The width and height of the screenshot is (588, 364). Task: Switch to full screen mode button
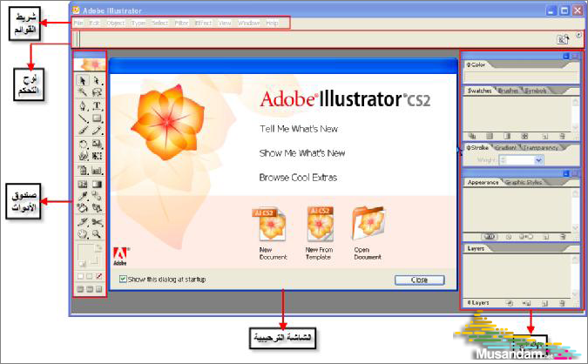(99, 289)
